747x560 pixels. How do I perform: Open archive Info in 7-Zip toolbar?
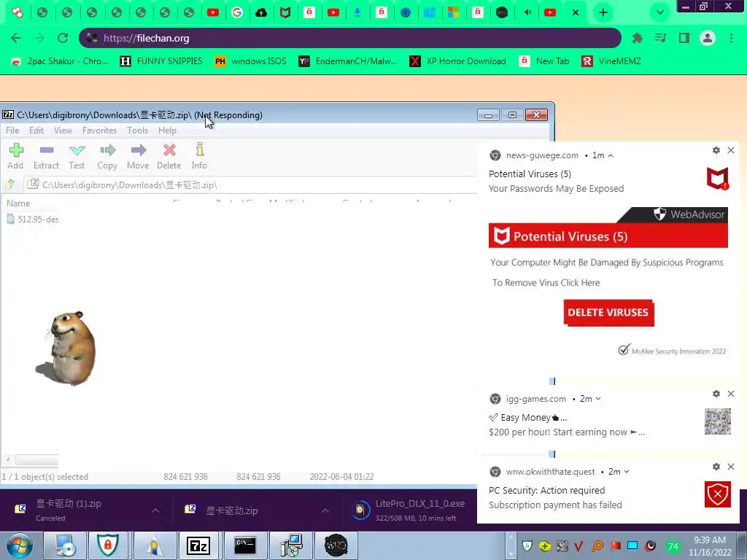(x=199, y=156)
